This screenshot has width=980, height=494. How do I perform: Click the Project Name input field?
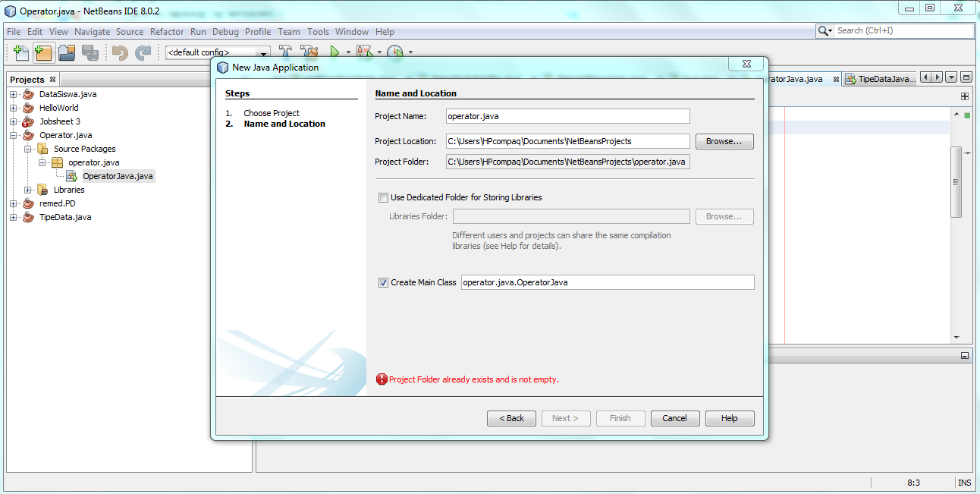[567, 116]
